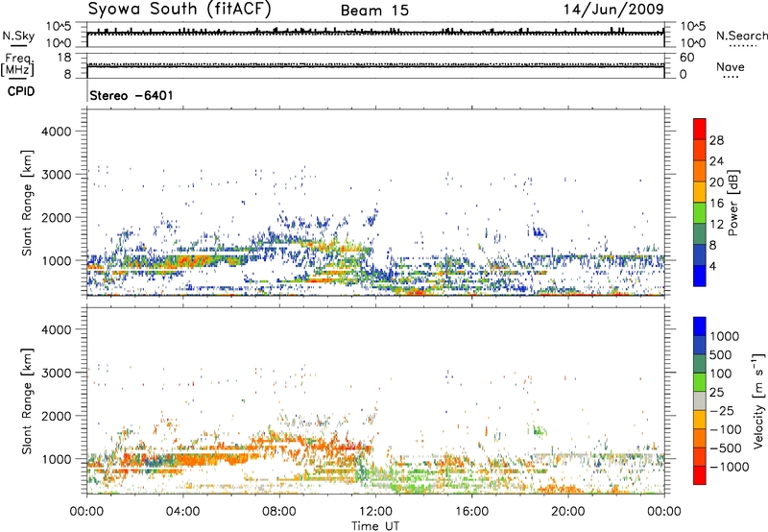The width and height of the screenshot is (768, 532).
Task: Click the N.Sky noise trace panel
Action: (x=375, y=35)
